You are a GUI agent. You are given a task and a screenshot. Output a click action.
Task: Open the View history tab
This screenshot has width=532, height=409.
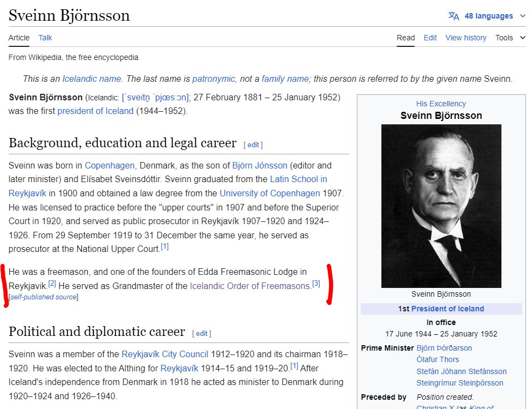coord(466,38)
